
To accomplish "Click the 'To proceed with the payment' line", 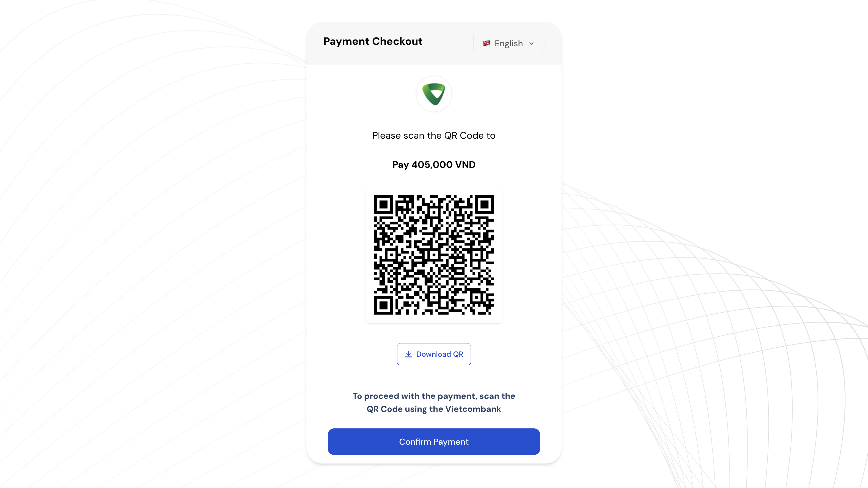I will click(434, 396).
